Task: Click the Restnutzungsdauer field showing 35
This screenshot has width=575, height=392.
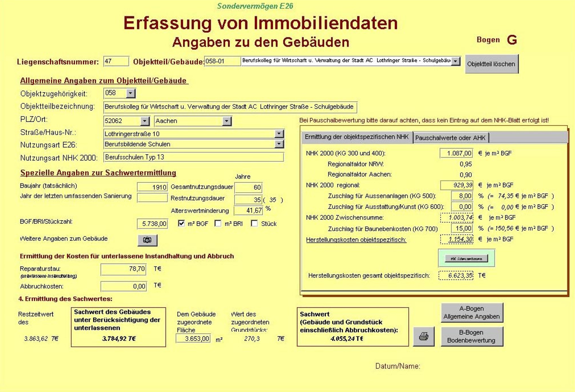Action: [249, 200]
